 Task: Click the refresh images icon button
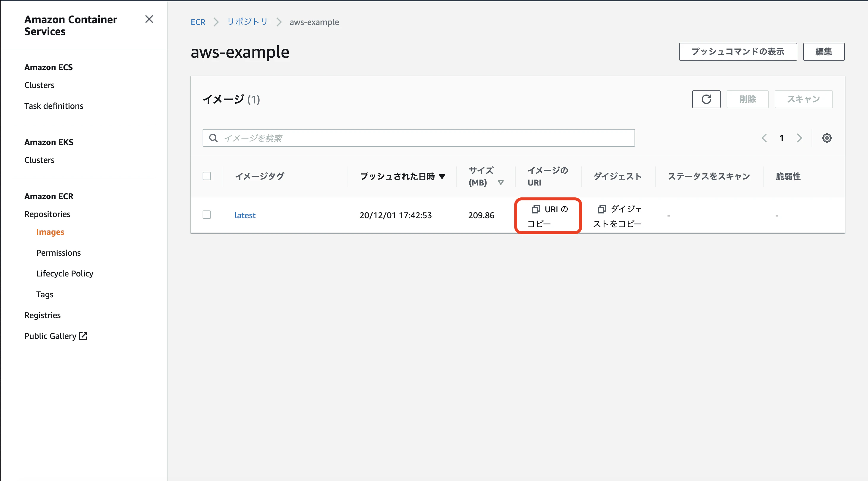[706, 99]
